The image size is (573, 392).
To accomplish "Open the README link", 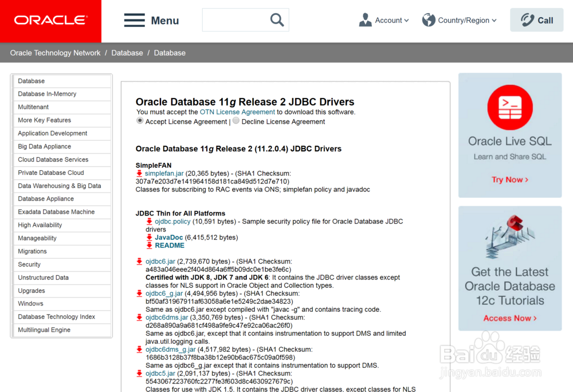I will [x=170, y=245].
